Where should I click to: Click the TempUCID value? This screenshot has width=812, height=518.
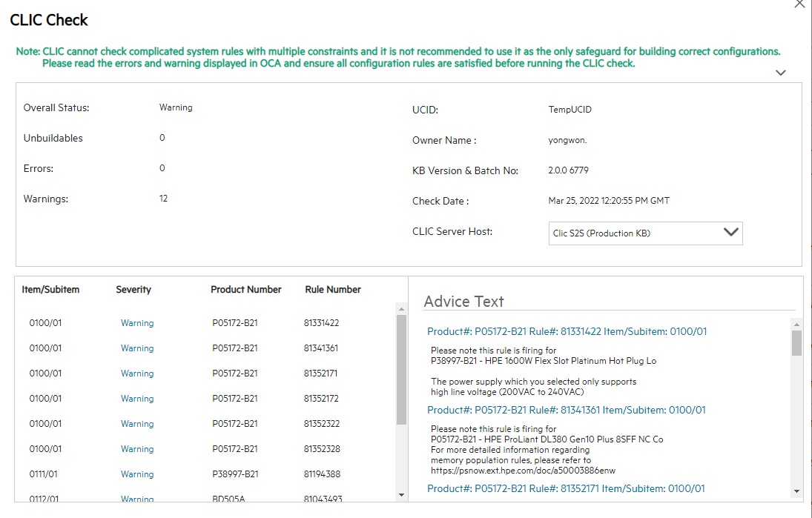click(x=570, y=110)
